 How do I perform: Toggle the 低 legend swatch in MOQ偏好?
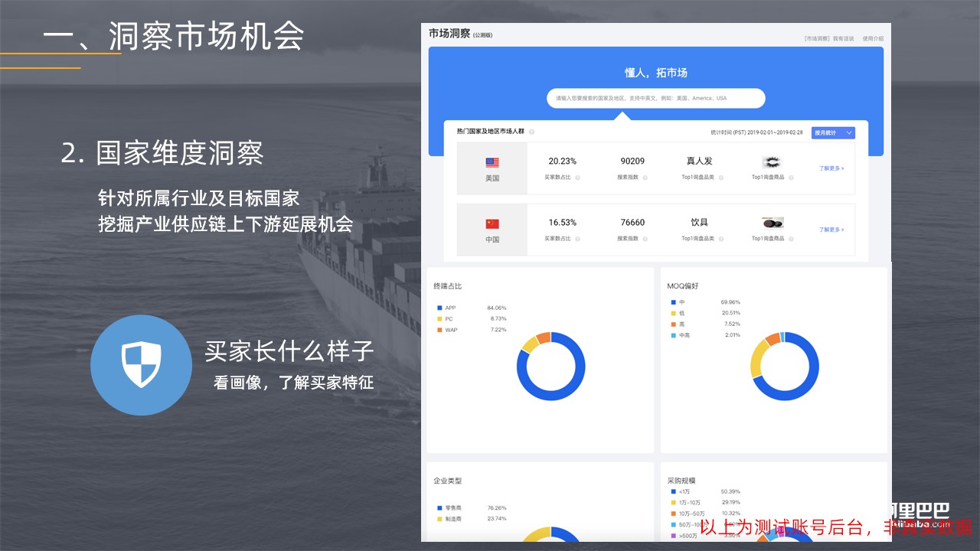click(x=672, y=313)
